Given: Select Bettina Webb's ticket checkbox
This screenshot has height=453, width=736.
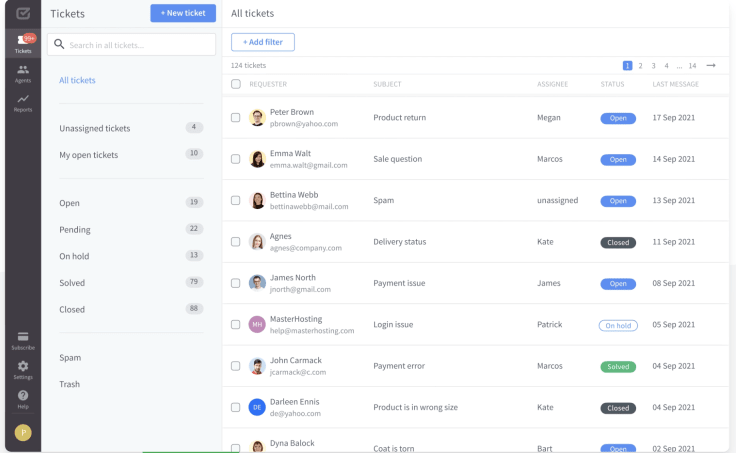Looking at the screenshot, I should (x=236, y=200).
